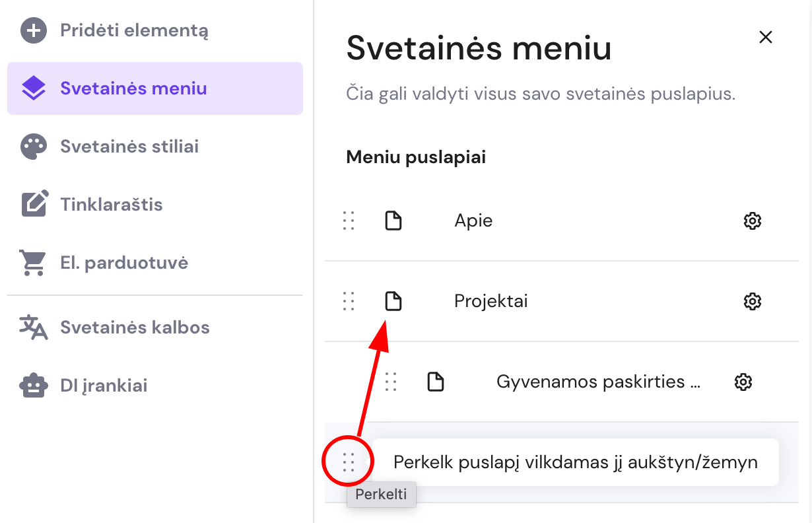812x523 pixels.
Task: Click the page icon next to Apie
Action: coord(393,221)
